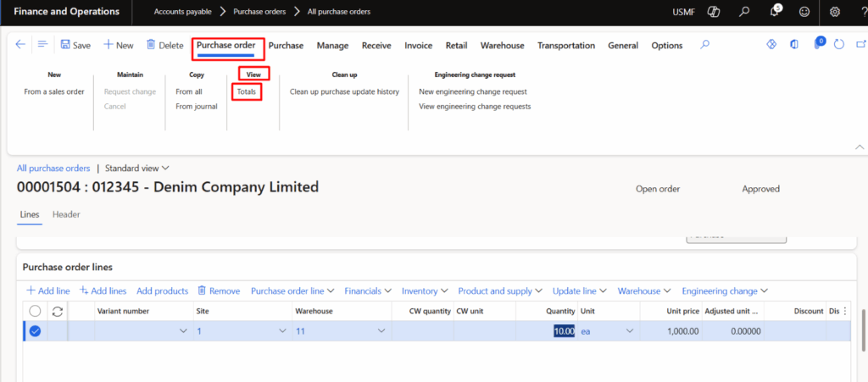Click the Delete trash icon
The width and height of the screenshot is (868, 382).
pyautogui.click(x=151, y=45)
